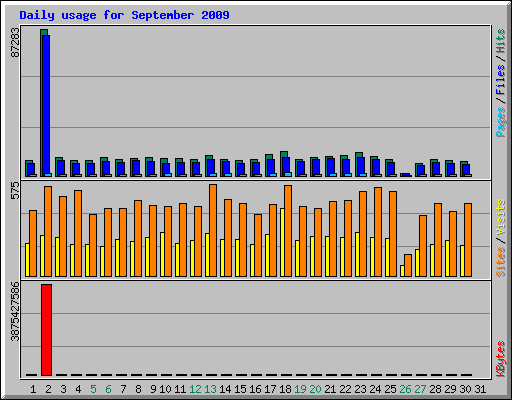Click the green weekend day label 6
This screenshot has height=400, width=512.
(108, 389)
